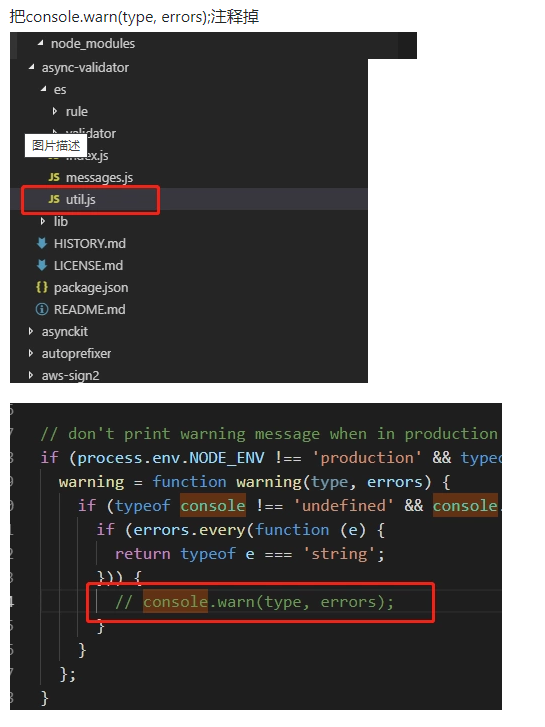Click the warning = function line

coord(255,482)
